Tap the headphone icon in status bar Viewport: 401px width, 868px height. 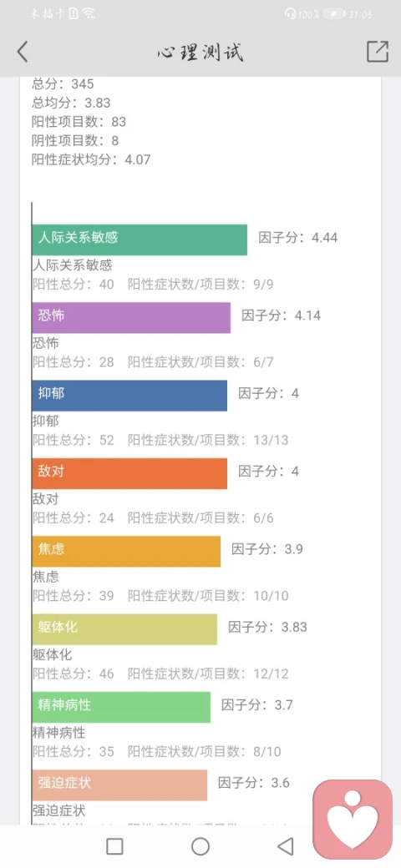coord(290,14)
